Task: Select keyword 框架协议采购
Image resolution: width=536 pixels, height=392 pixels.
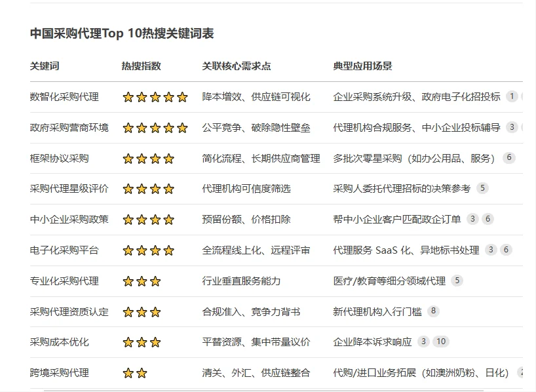Action: [59, 159]
